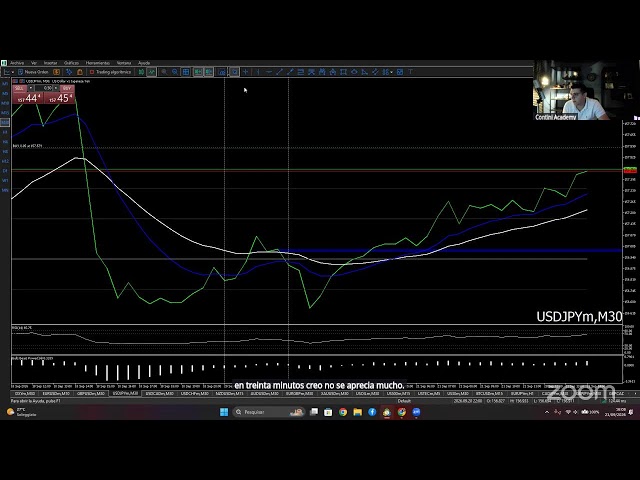Open the BTCUSDm,M15 chart tab
The height and width of the screenshot is (480, 640).
(x=489, y=394)
